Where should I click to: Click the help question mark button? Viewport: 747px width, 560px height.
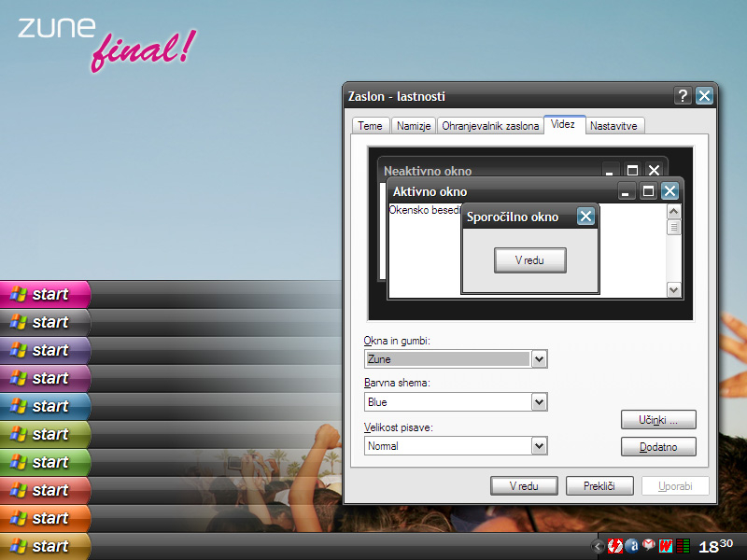coord(683,96)
